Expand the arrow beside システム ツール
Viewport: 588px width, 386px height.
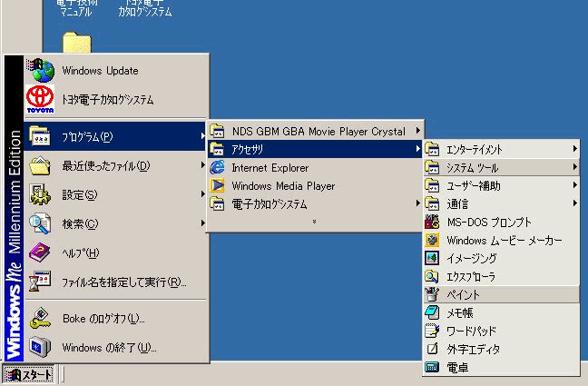(575, 167)
